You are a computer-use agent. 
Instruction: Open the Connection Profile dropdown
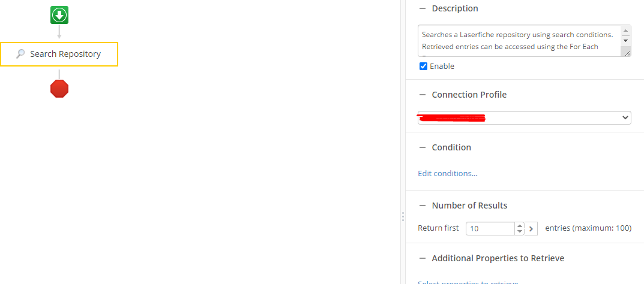pos(525,117)
